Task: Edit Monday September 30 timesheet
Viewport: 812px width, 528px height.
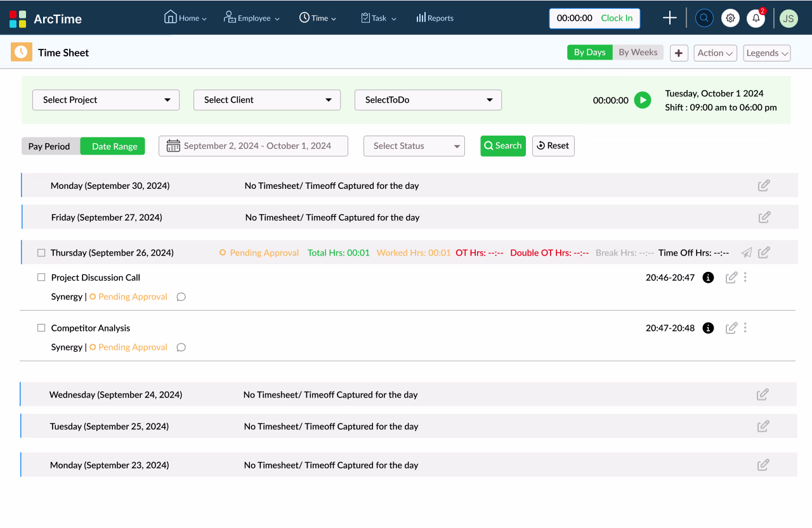Action: coord(764,186)
